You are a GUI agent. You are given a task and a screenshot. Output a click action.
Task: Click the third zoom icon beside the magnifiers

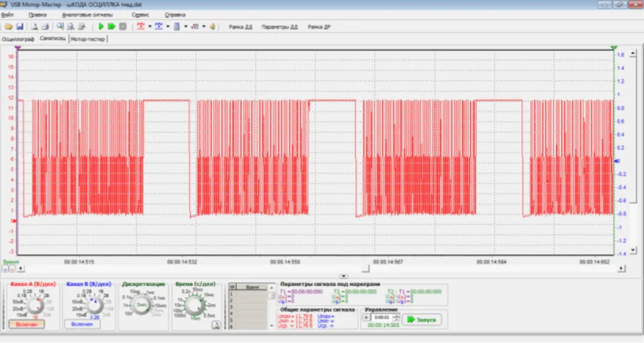[x=82, y=26]
